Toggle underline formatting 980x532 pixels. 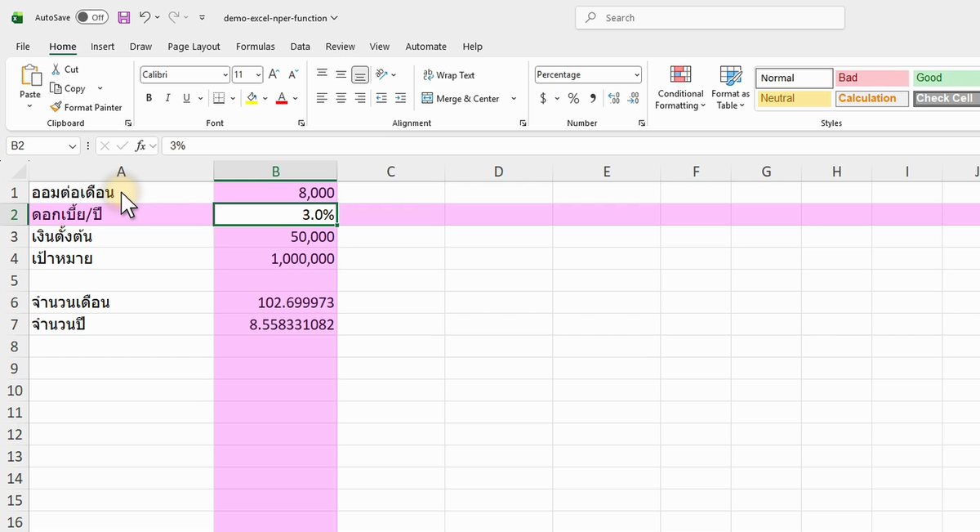click(187, 98)
